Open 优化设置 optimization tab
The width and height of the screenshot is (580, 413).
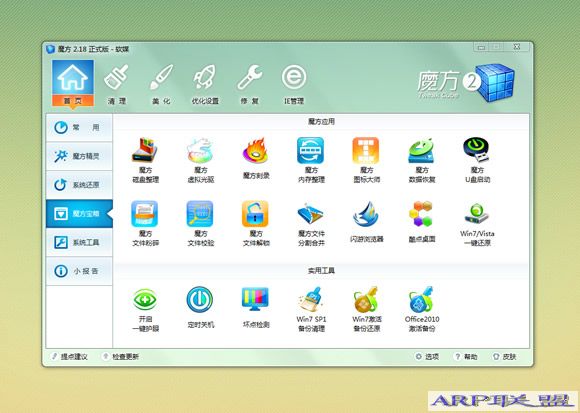(205, 84)
